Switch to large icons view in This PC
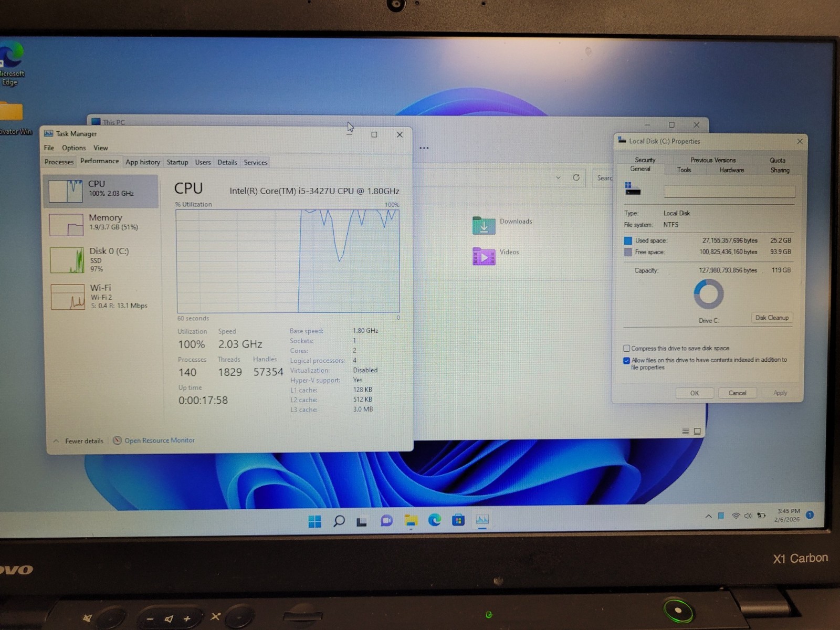The image size is (840, 630). pyautogui.click(x=697, y=432)
